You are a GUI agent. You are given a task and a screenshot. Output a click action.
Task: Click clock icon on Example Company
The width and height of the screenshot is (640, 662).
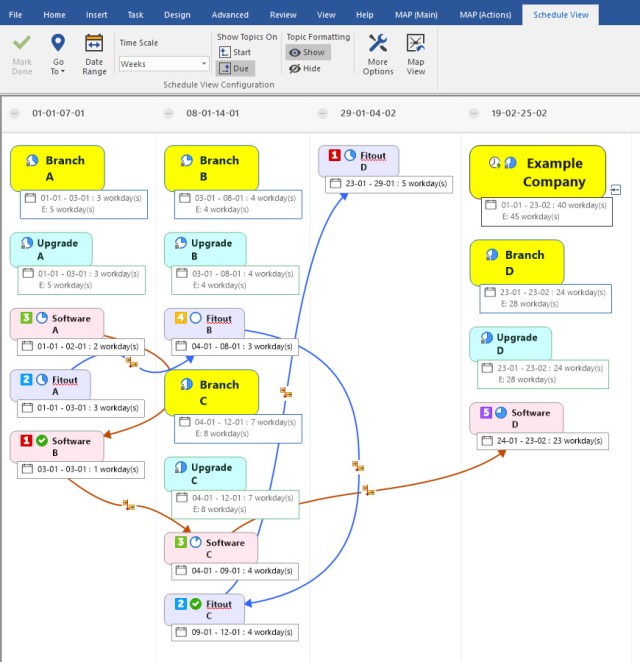pyautogui.click(x=494, y=162)
